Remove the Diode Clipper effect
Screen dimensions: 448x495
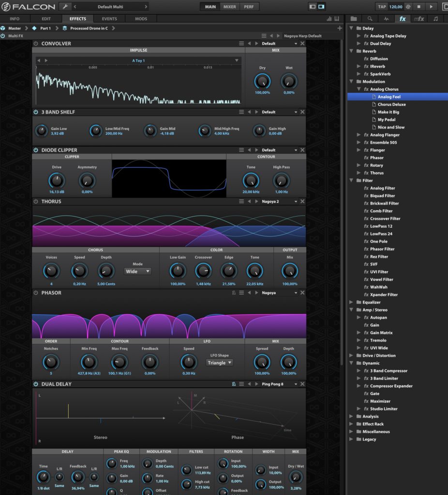click(x=302, y=150)
